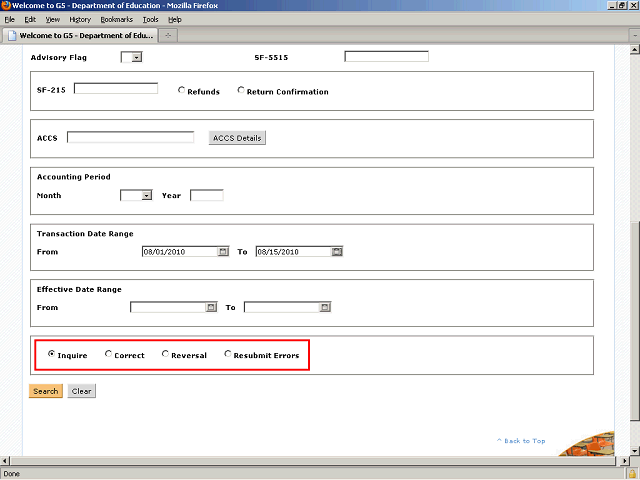Select the Return Confirmation radio button
Viewport: 640px width, 480px height.
241,90
